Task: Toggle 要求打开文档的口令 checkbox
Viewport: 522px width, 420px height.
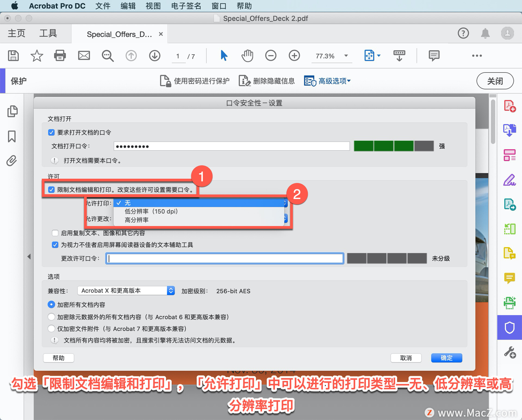Action: pos(51,132)
